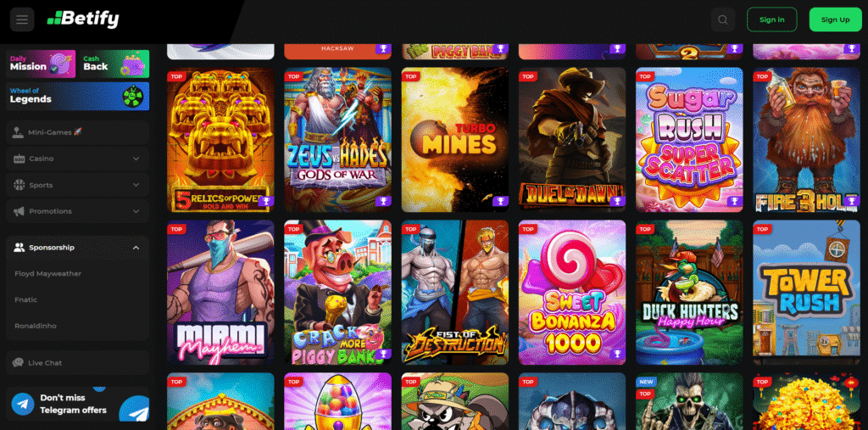This screenshot has width=868, height=430.
Task: Click the Betify logo
Action: click(x=83, y=20)
